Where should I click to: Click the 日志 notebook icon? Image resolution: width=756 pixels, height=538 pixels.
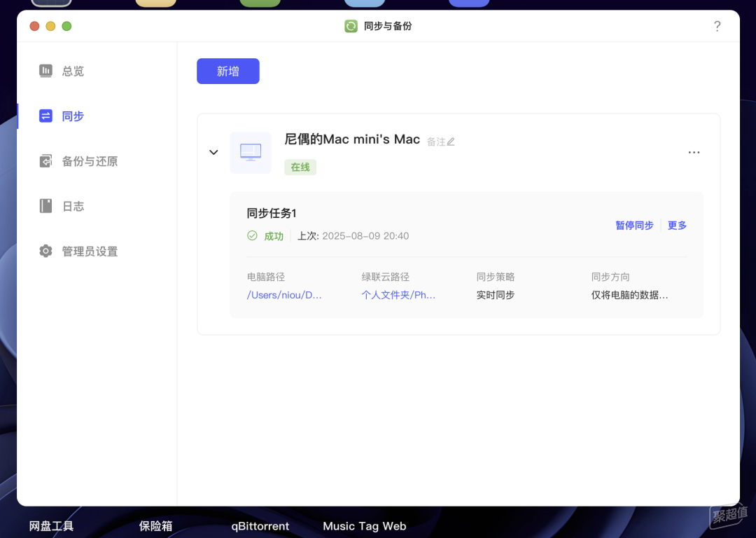pos(45,206)
